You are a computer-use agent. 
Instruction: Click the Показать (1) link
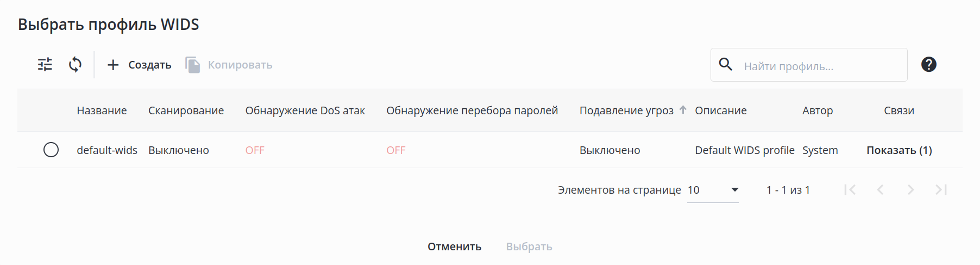[899, 150]
